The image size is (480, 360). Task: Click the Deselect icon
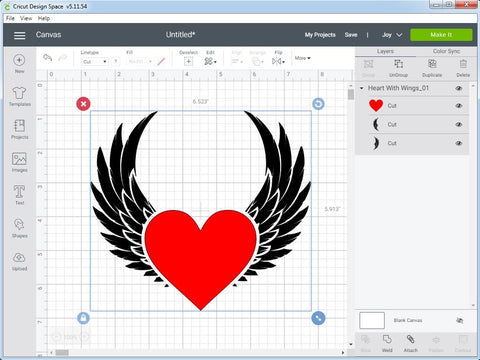(188, 61)
